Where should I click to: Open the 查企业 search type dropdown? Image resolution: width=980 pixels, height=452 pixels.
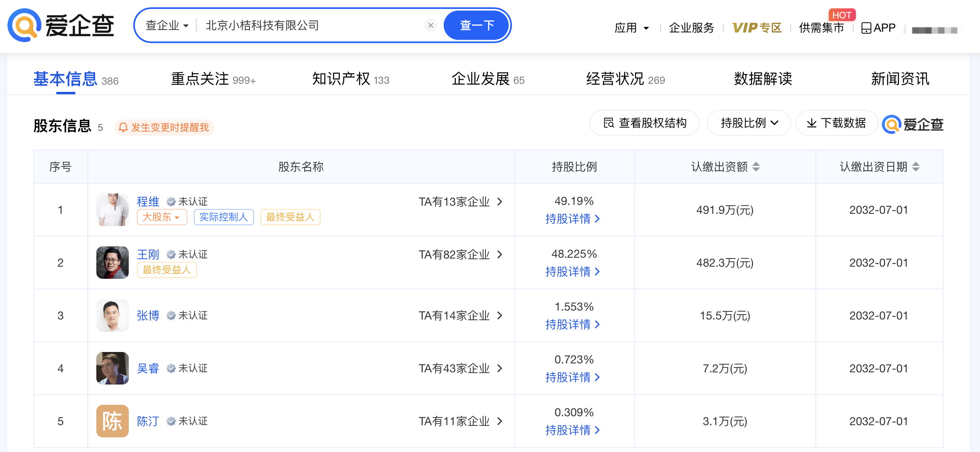167,25
